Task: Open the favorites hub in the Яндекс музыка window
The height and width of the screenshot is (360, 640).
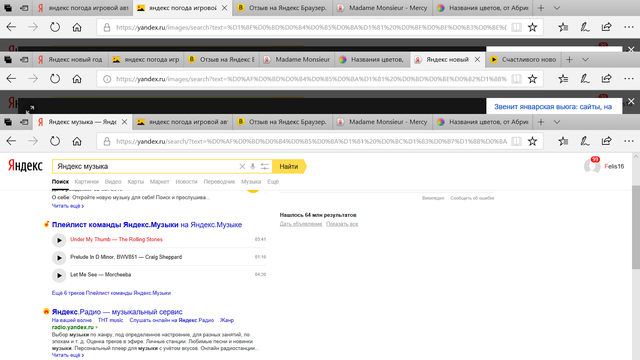Action: click(563, 141)
